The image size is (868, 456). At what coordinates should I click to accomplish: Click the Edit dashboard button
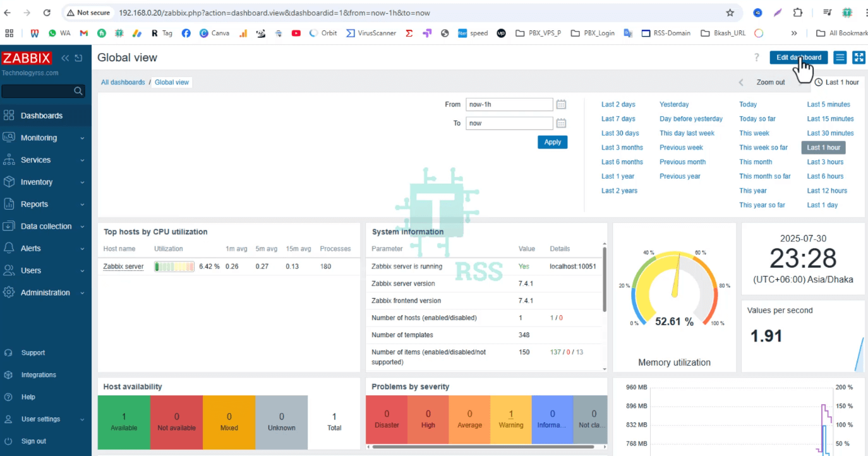[x=798, y=57]
